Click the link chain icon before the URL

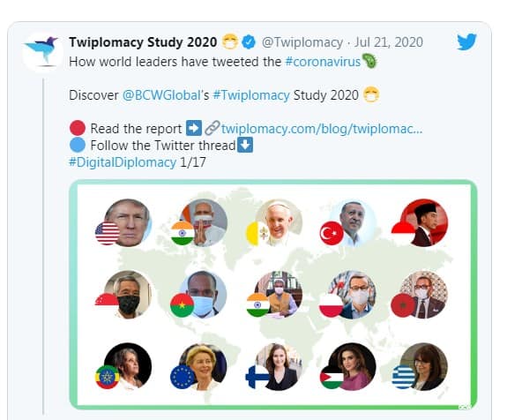[212, 128]
